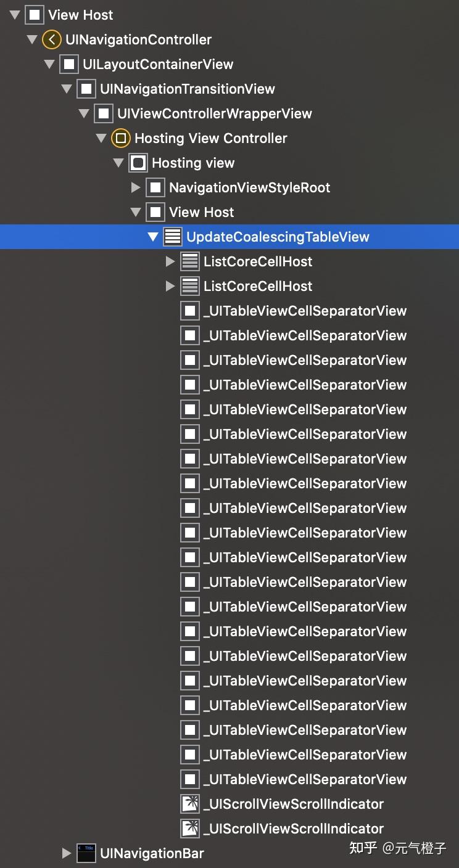Collapse the top-level View Host disclosure triangle
The height and width of the screenshot is (868, 459).
(15, 15)
